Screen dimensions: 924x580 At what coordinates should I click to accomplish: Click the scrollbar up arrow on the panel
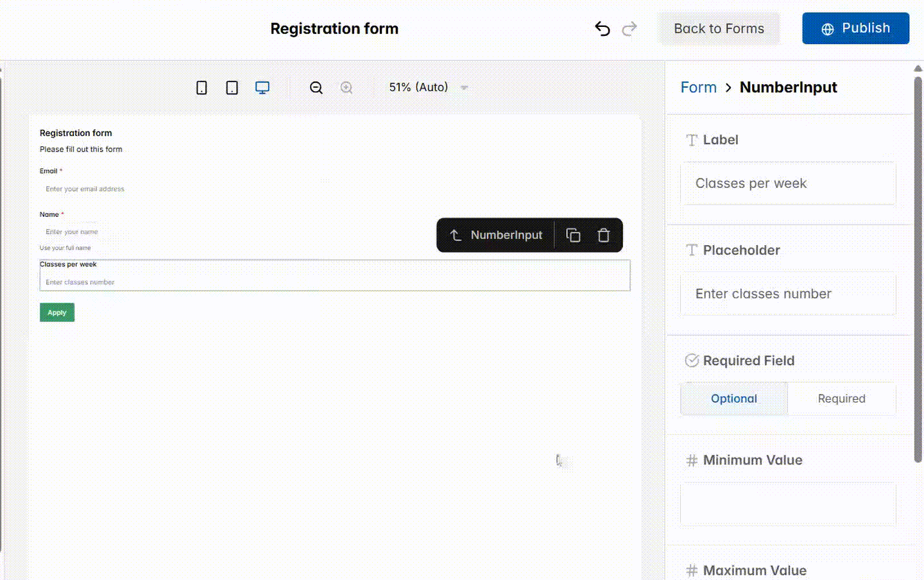point(918,68)
